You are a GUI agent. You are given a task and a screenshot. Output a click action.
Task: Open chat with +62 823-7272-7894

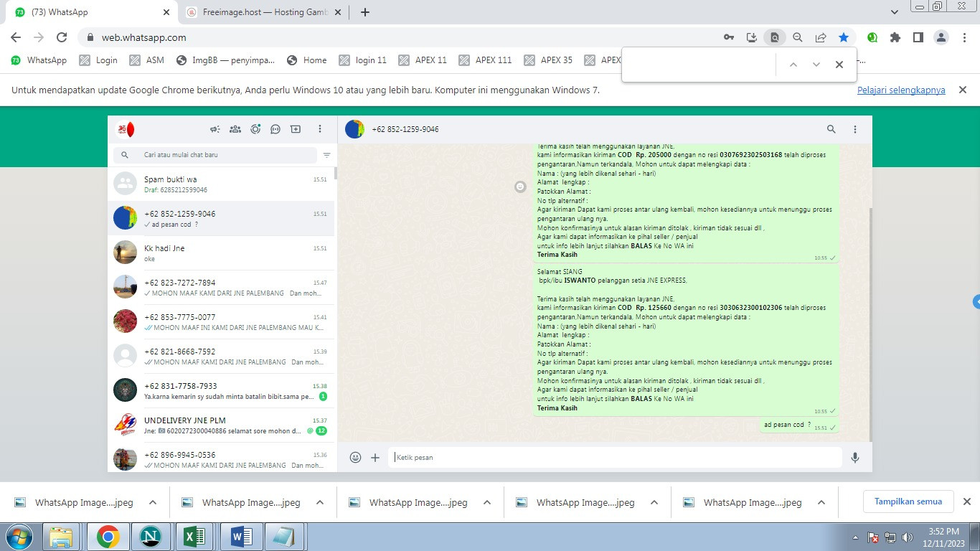click(x=221, y=288)
